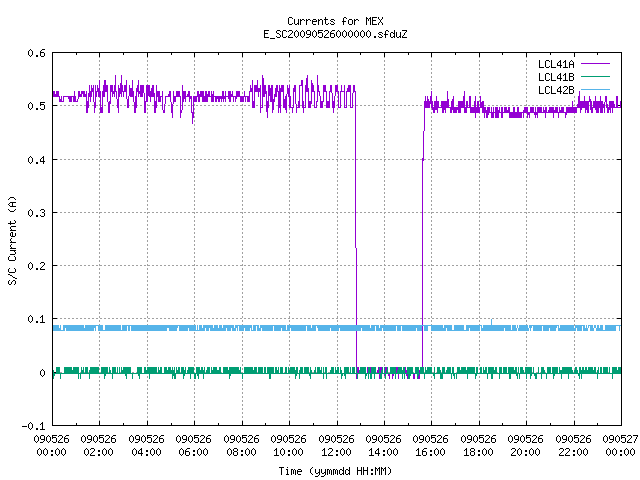
Task: Click the blue LCL42B legend line sample
Action: [x=595, y=89]
